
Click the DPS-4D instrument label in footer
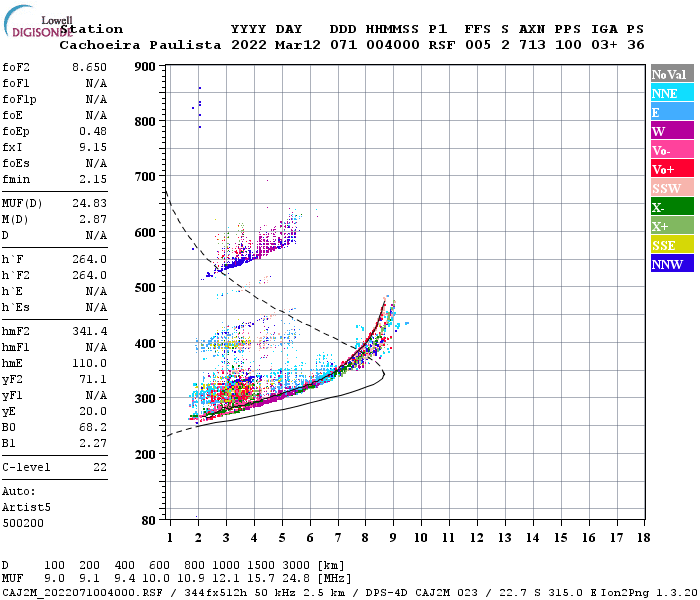386,592
